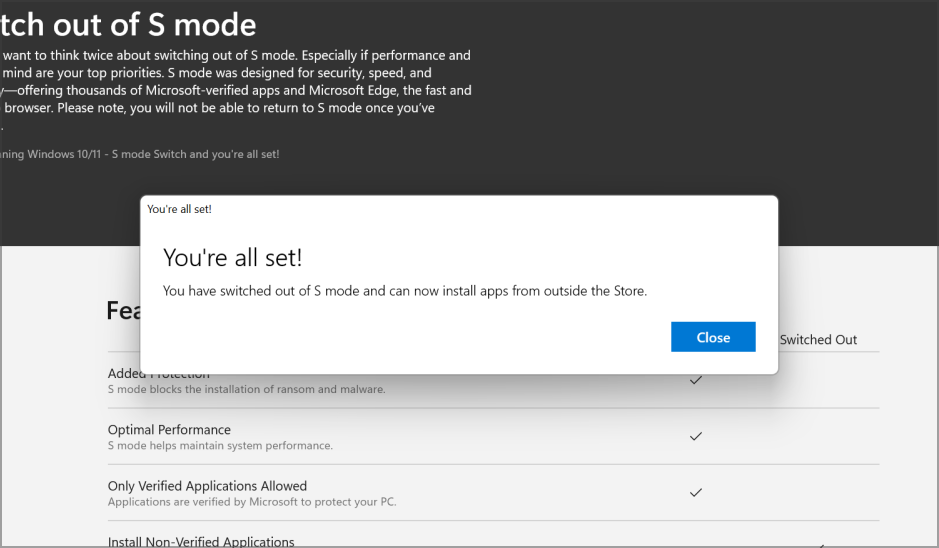This screenshot has width=939, height=548.
Task: Click the blue Close button
Action: pos(712,337)
